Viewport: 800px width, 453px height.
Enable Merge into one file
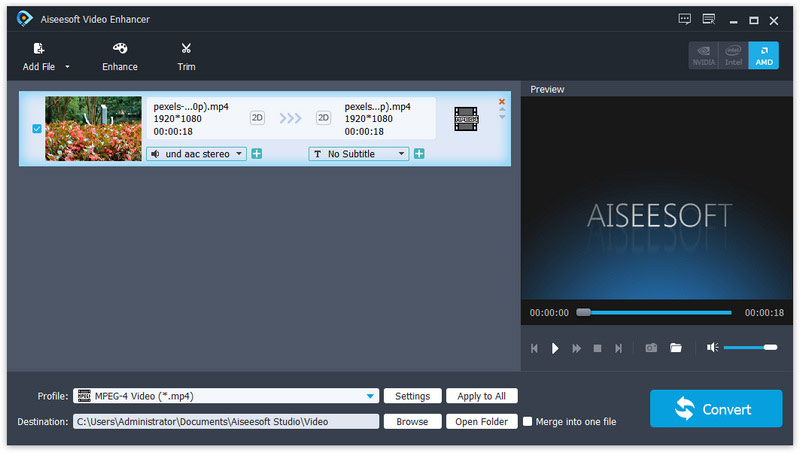click(528, 422)
